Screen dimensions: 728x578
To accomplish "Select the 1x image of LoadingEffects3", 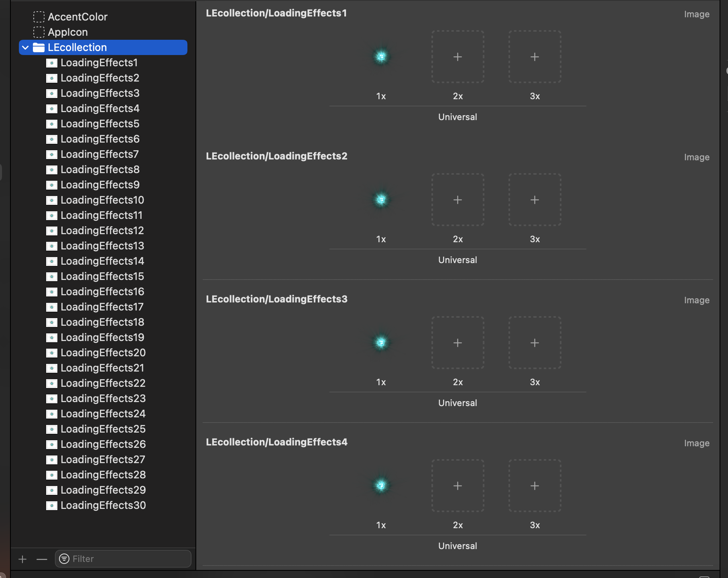I will point(381,343).
